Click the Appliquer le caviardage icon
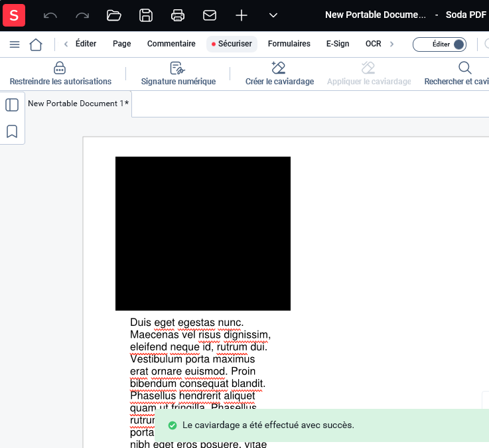 pyautogui.click(x=368, y=68)
